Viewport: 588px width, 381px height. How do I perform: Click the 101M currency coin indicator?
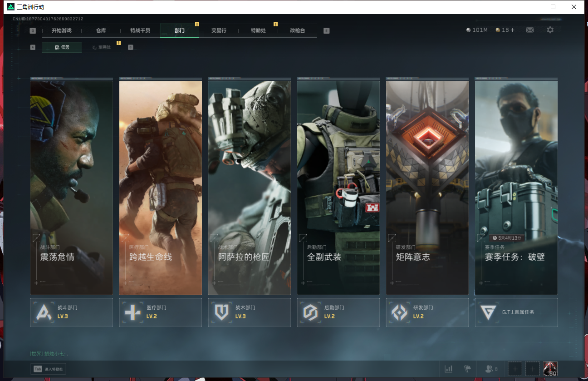coord(477,30)
